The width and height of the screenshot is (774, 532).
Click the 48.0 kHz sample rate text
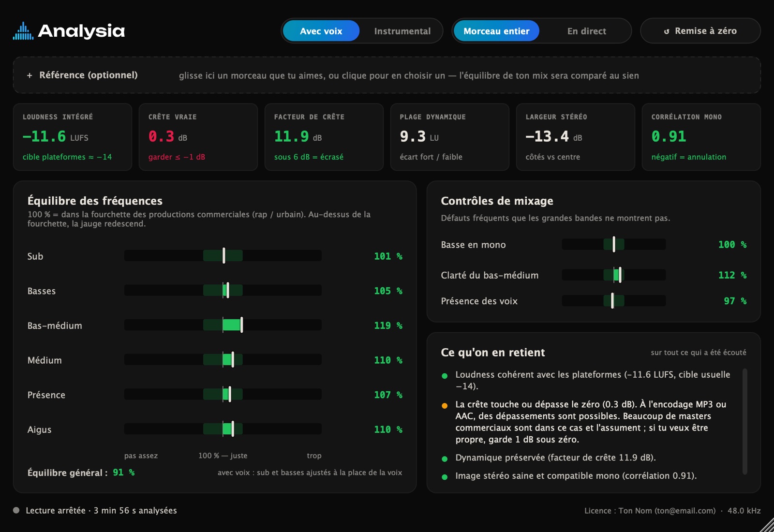click(744, 511)
